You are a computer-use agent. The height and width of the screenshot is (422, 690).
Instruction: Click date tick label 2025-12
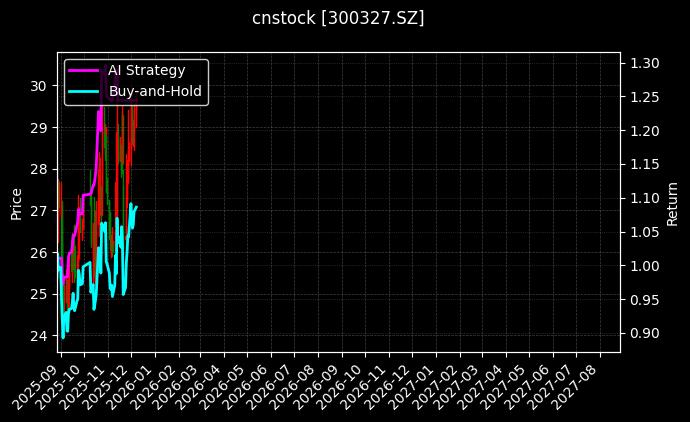point(106,386)
